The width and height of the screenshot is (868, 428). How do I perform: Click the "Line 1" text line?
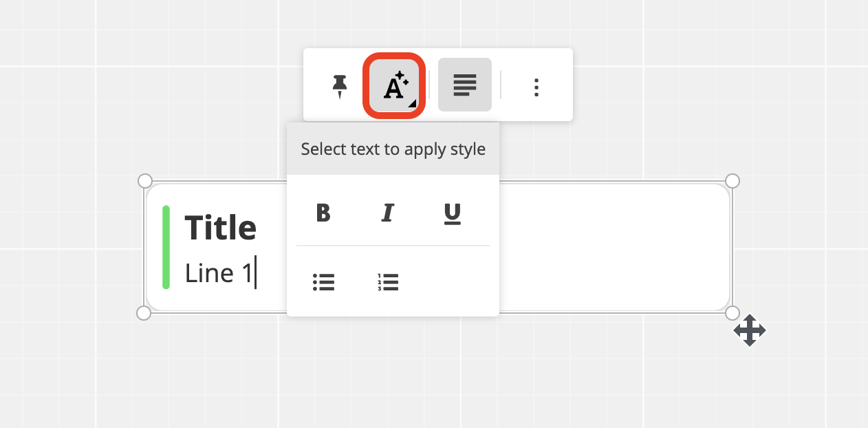point(219,273)
